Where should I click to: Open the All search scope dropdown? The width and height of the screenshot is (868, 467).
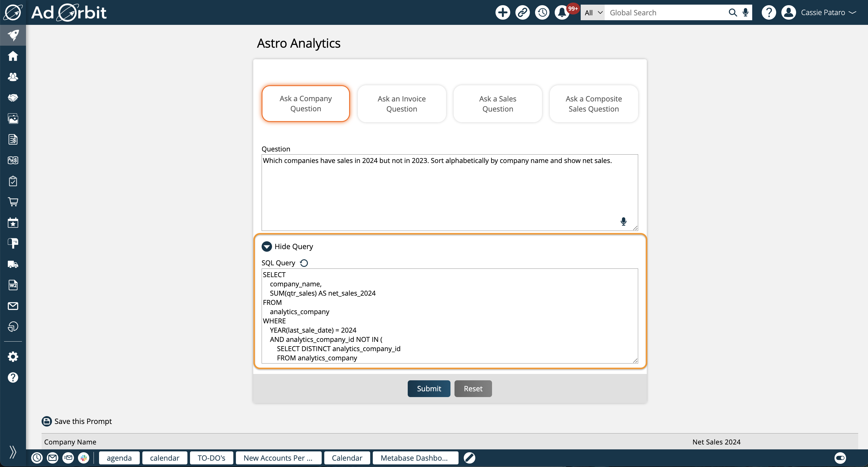tap(593, 12)
